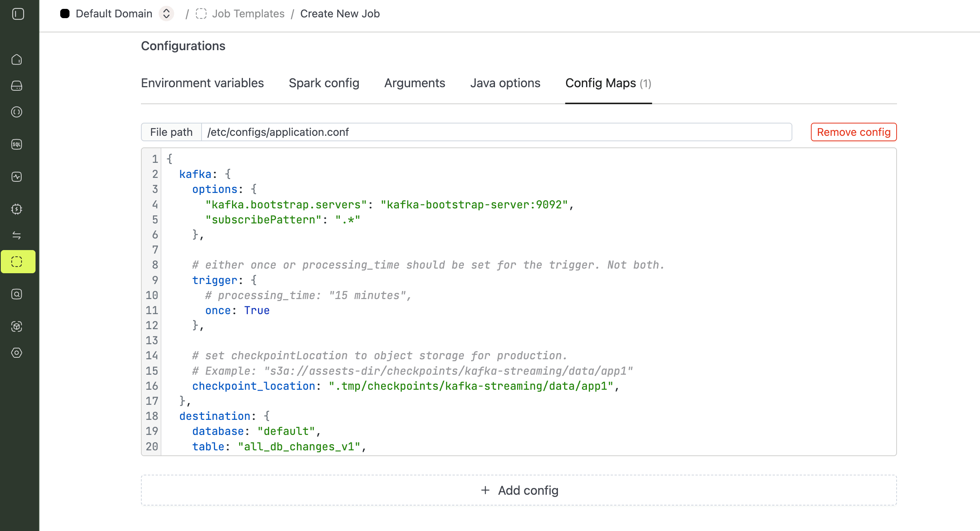Open the SQL editor sidebar icon
Image resolution: width=980 pixels, height=531 pixels.
pyautogui.click(x=17, y=144)
